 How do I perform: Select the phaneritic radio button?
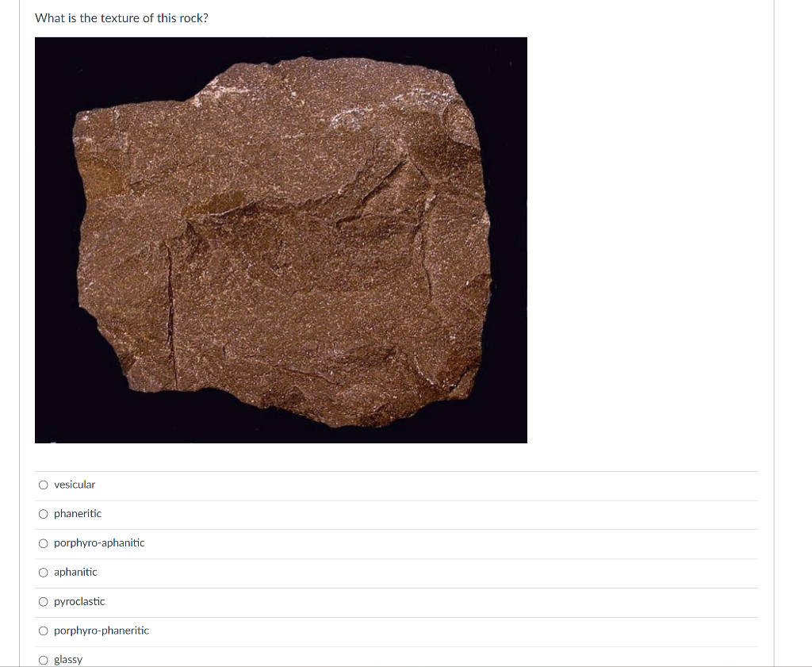click(x=44, y=514)
